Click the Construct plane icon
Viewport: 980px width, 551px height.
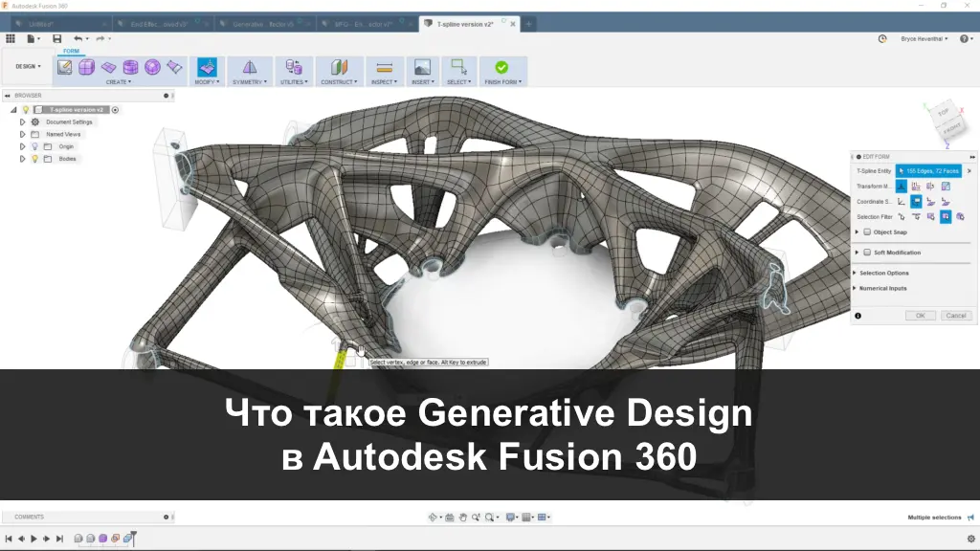339,67
